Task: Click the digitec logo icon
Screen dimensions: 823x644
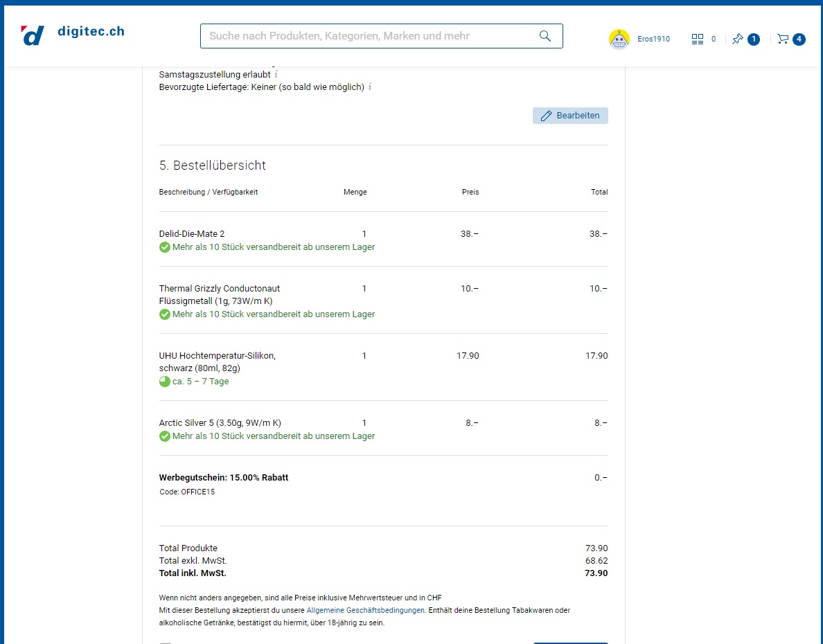Action: point(33,35)
